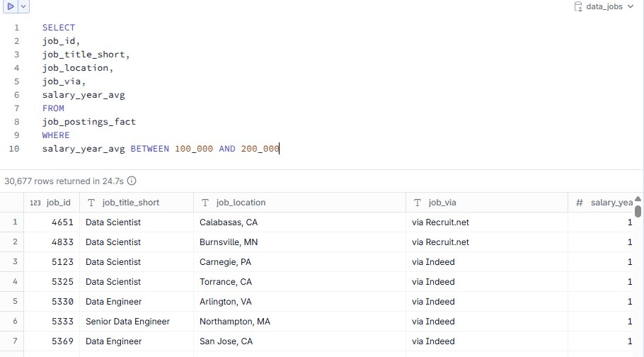The image size is (644, 357).
Task: Select the Torrance, CA location cell
Action: [300, 282]
